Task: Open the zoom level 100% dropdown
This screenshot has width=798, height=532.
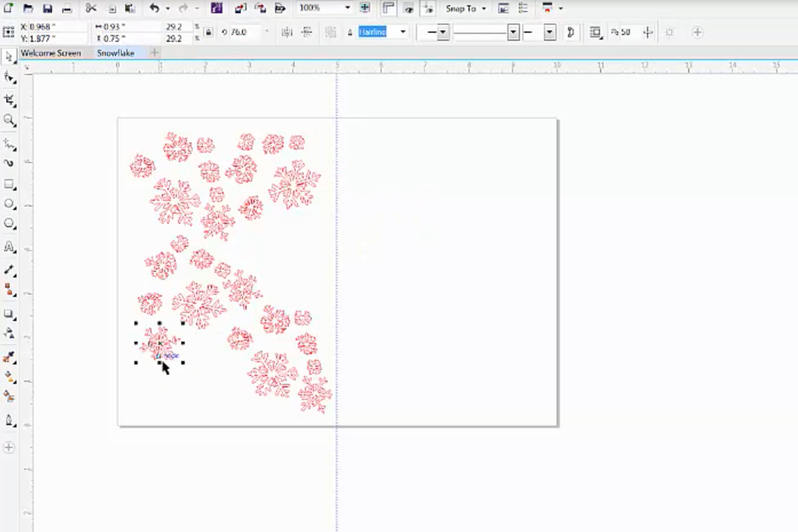Action: pos(325,8)
